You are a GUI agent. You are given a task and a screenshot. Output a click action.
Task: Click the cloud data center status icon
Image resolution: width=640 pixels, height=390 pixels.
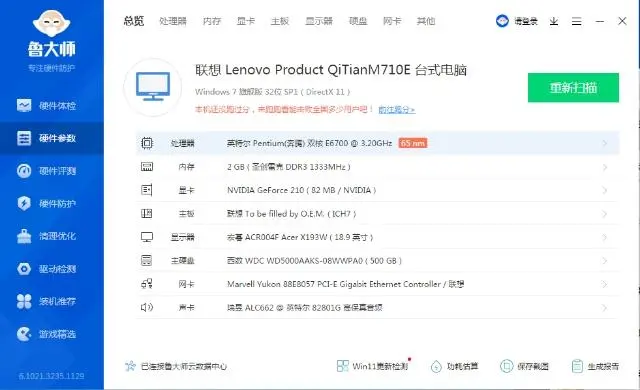tap(130, 366)
